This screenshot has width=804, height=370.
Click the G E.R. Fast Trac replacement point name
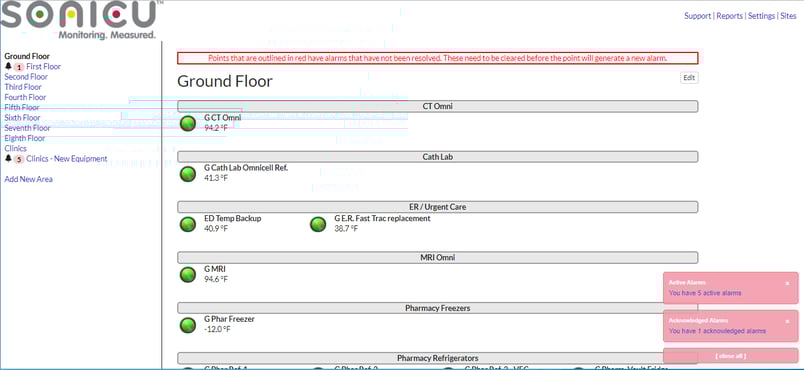click(x=383, y=218)
